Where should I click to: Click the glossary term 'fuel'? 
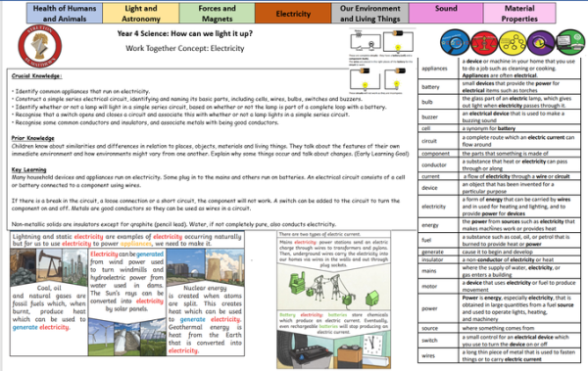(426, 240)
